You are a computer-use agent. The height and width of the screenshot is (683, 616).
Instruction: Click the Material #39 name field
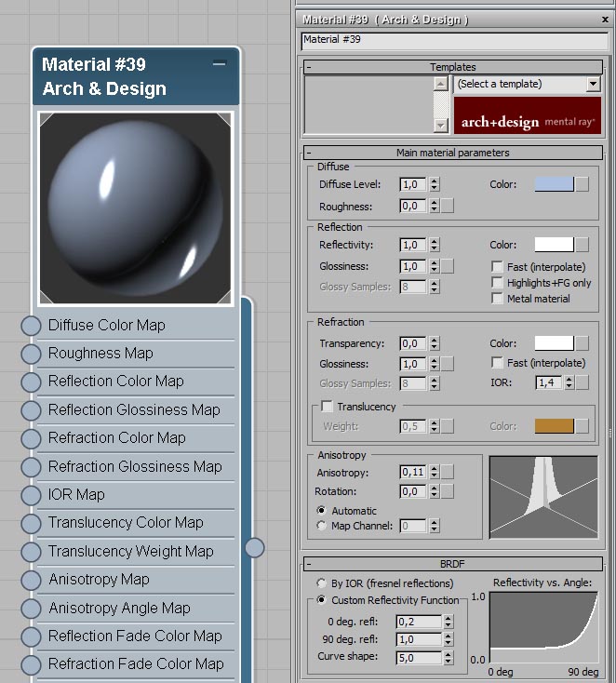(x=454, y=41)
